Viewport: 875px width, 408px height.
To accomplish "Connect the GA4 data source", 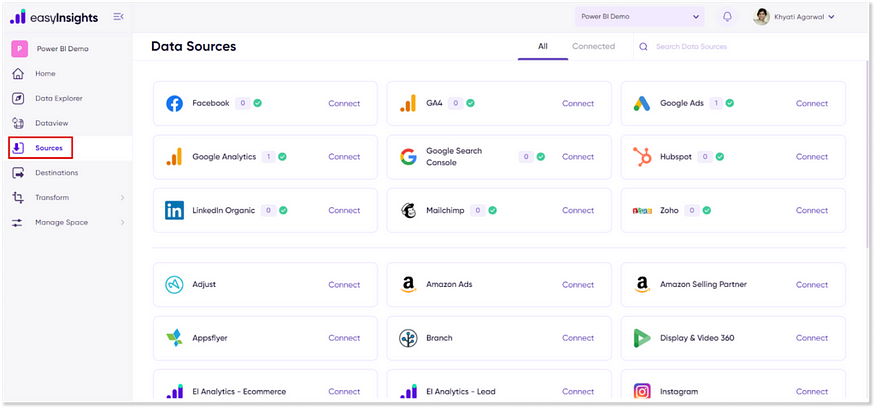I will click(577, 103).
